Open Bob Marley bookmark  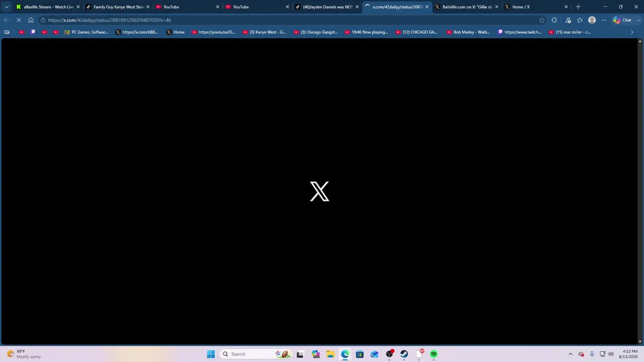pyautogui.click(x=468, y=32)
